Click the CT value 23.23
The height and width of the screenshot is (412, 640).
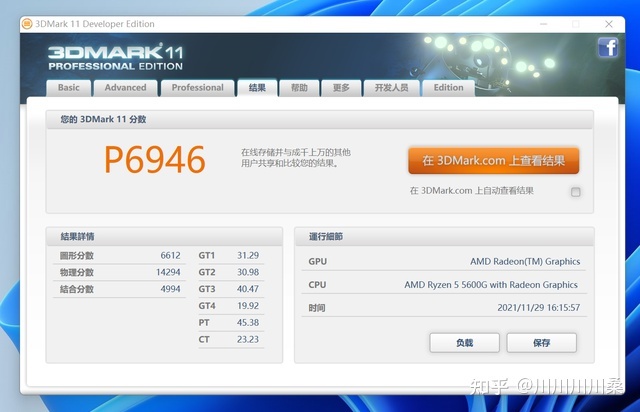coord(248,339)
